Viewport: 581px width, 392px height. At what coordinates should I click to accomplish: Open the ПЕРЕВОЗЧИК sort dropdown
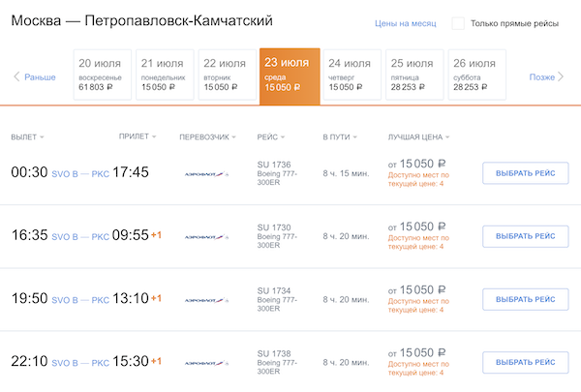[208, 136]
